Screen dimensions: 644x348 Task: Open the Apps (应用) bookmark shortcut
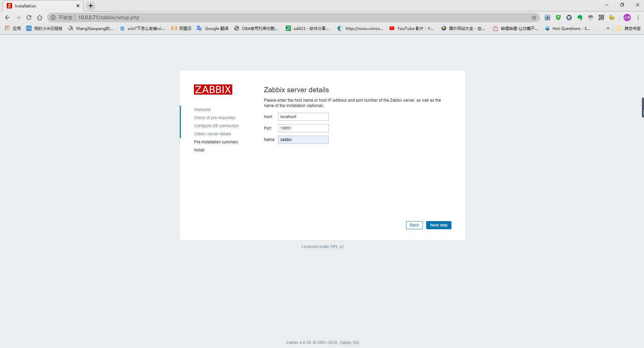(x=13, y=28)
